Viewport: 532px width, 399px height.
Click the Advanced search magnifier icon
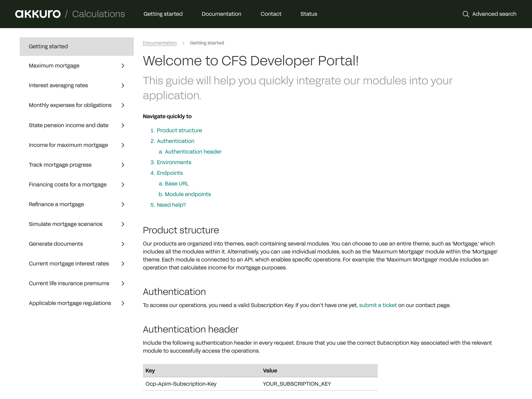pyautogui.click(x=465, y=14)
